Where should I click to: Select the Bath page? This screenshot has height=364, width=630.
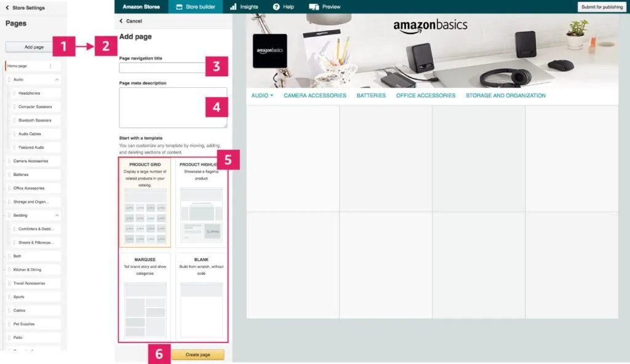click(x=34, y=256)
